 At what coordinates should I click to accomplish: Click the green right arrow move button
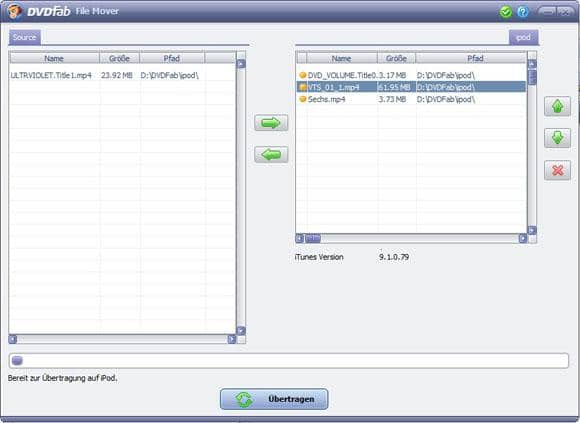271,123
